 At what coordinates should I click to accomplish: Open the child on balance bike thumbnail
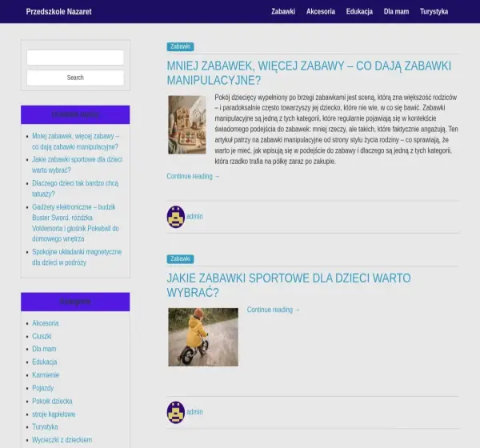(x=203, y=337)
